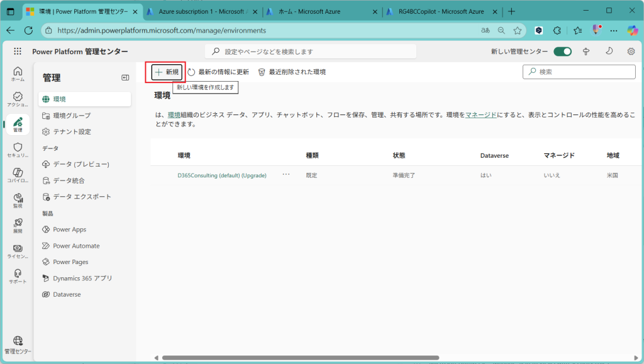This screenshot has height=364, width=644.
Task: Sort by 地域 column header
Action: coord(613,155)
